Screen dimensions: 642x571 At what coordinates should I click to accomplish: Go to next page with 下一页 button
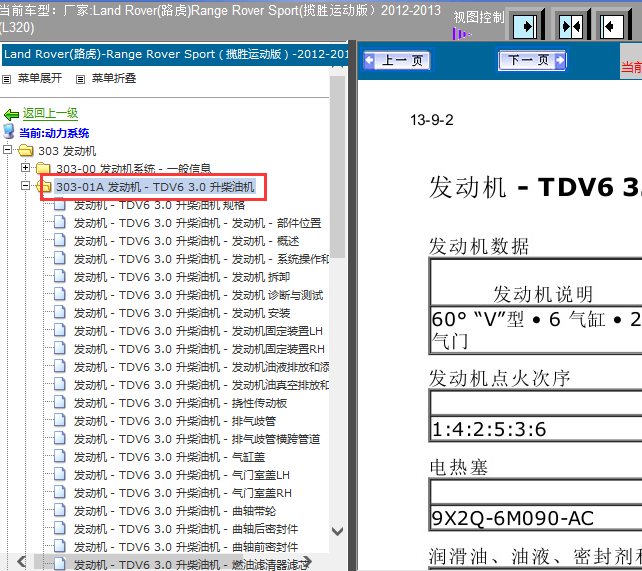click(x=531, y=60)
